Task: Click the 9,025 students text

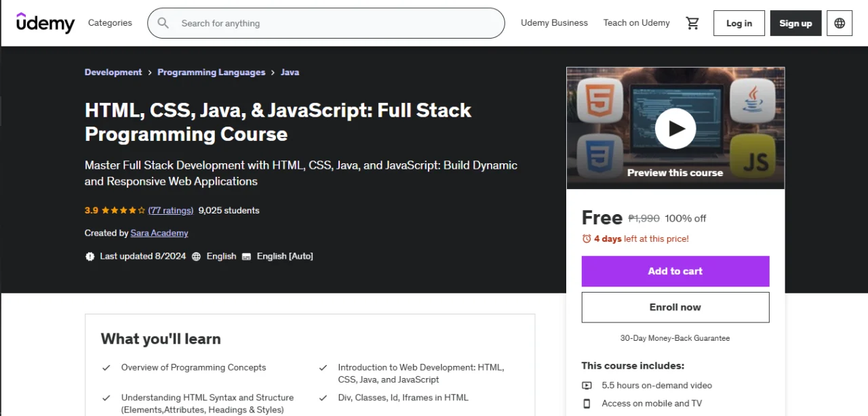Action: [x=229, y=211]
